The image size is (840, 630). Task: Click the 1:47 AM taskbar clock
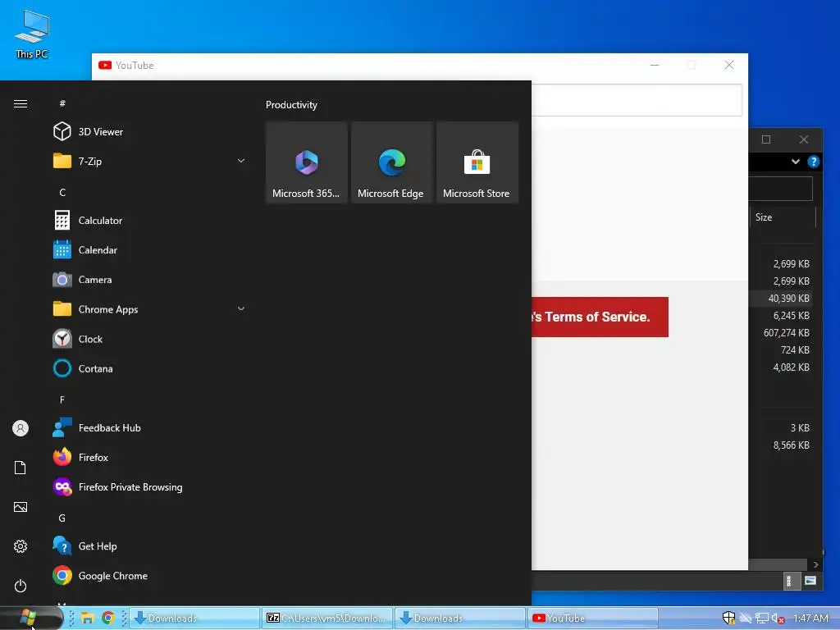coord(810,619)
